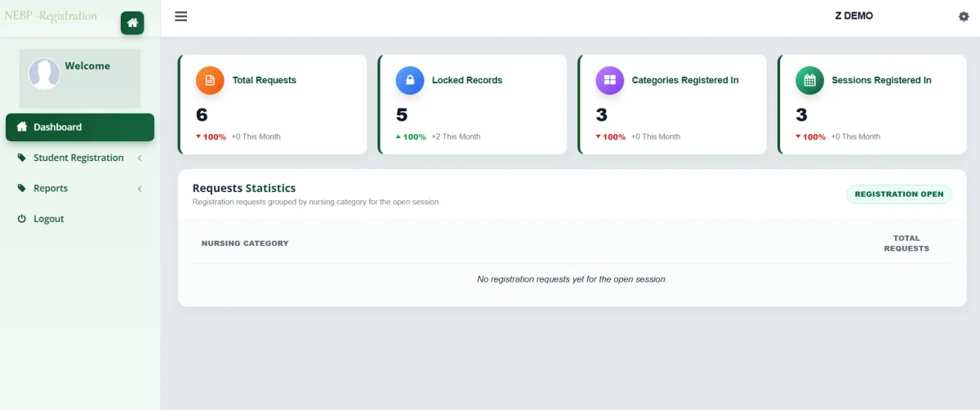Click the Sessions Registered In title
980x410 pixels.
pos(881,80)
